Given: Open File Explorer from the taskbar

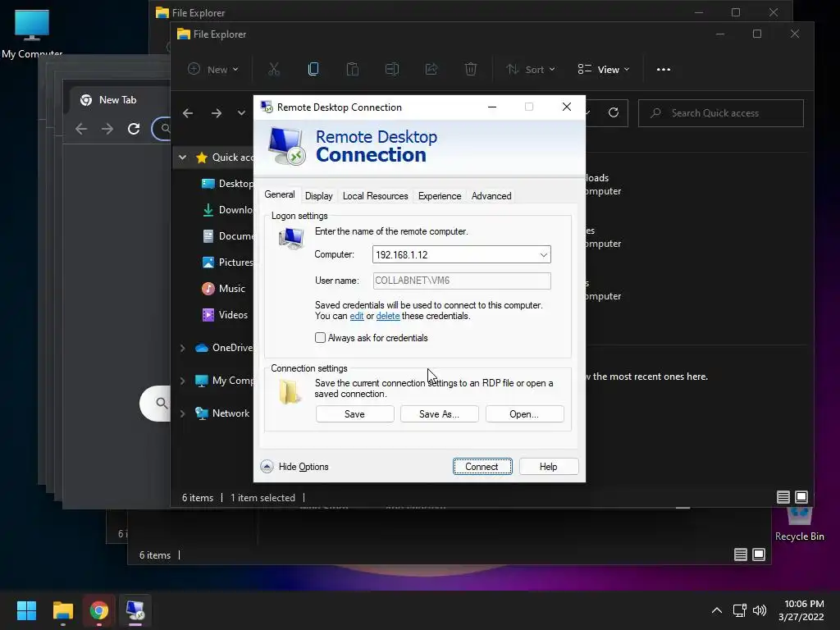Looking at the screenshot, I should pyautogui.click(x=62, y=610).
